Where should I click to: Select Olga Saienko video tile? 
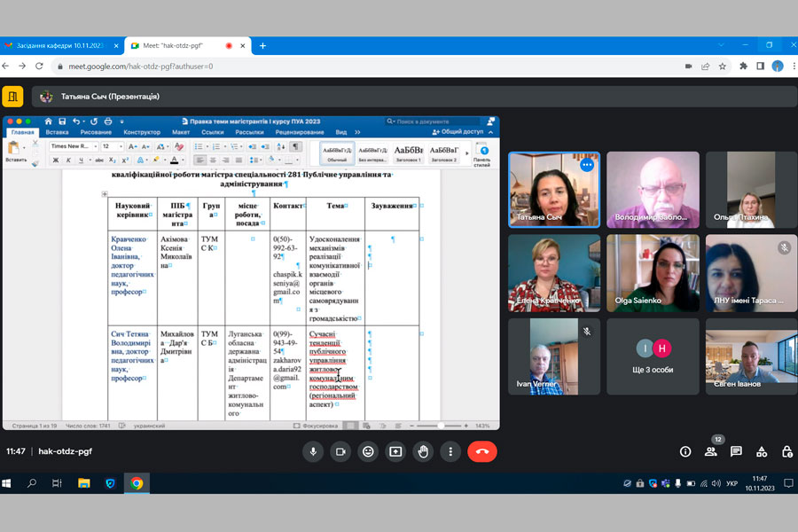click(x=653, y=273)
